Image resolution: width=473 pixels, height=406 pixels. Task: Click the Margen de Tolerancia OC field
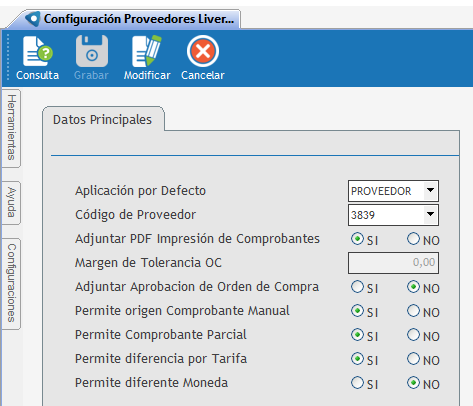pyautogui.click(x=393, y=263)
